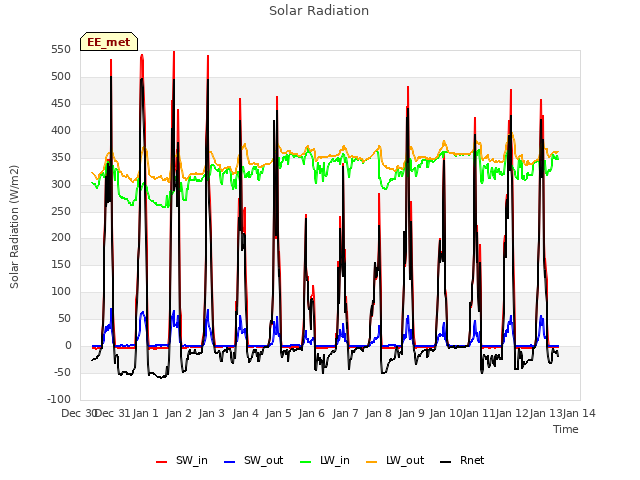The height and width of the screenshot is (480, 640).
Task: Click the Jan 1 x-axis label
Action: [145, 413]
